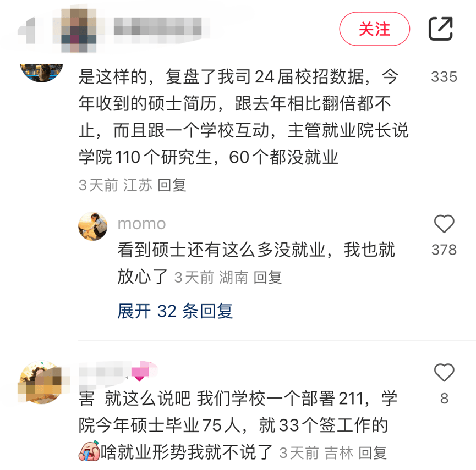
Task: Reply to momo's comment via 回复
Action: tap(267, 278)
